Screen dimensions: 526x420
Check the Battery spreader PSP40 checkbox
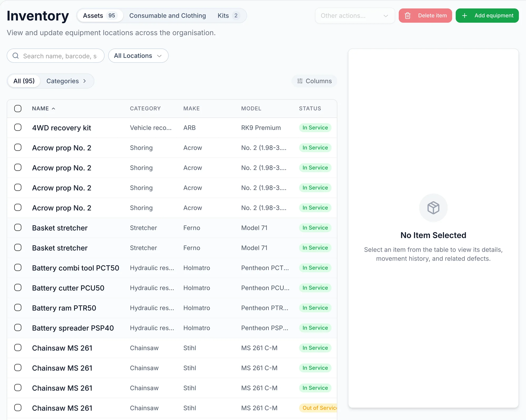[18, 328]
